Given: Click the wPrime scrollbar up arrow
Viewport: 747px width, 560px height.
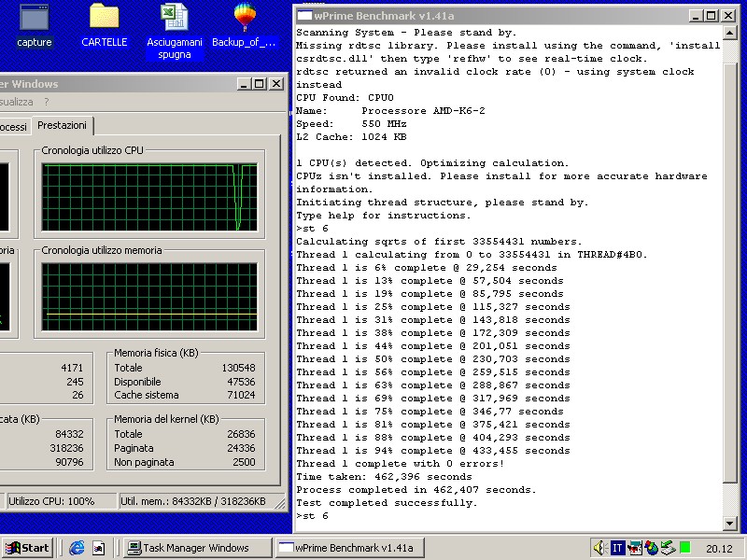Looking at the screenshot, I should pos(729,33).
